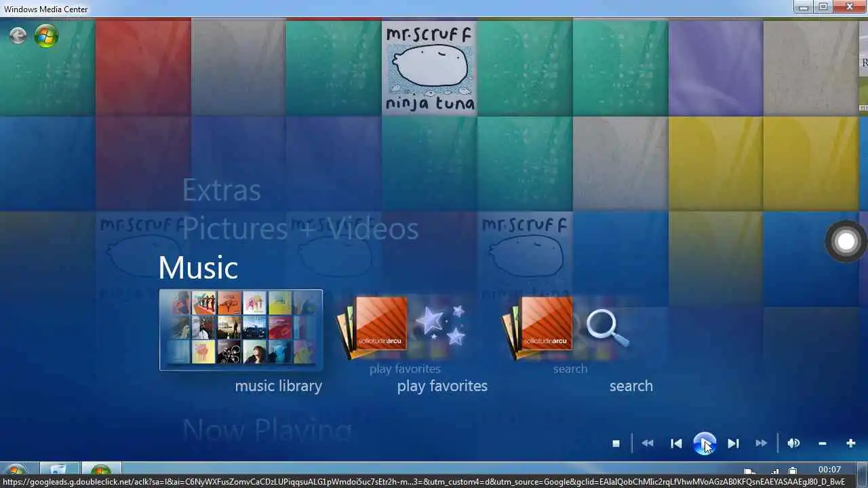
Task: Minimize the Windows Media Center window
Action: [803, 7]
